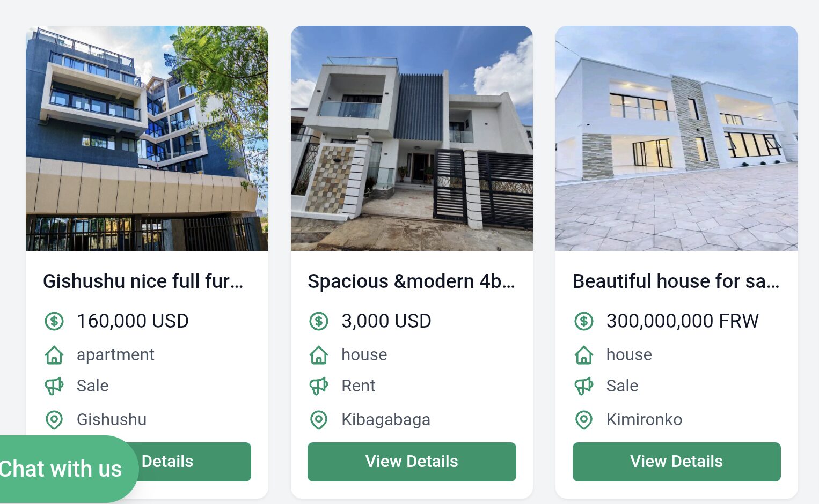
Task: Open the "Spacious &modern 4b..." listing title
Action: tap(411, 281)
